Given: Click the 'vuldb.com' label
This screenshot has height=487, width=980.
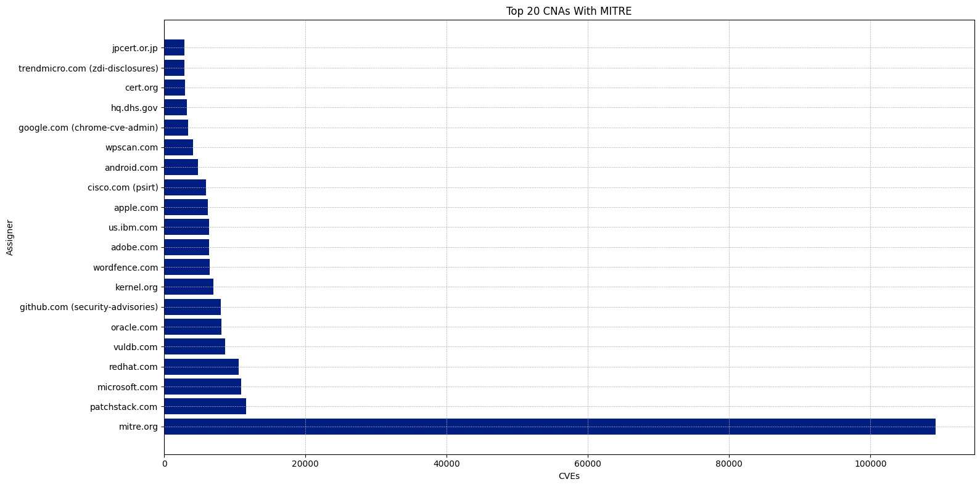Looking at the screenshot, I should 136,347.
